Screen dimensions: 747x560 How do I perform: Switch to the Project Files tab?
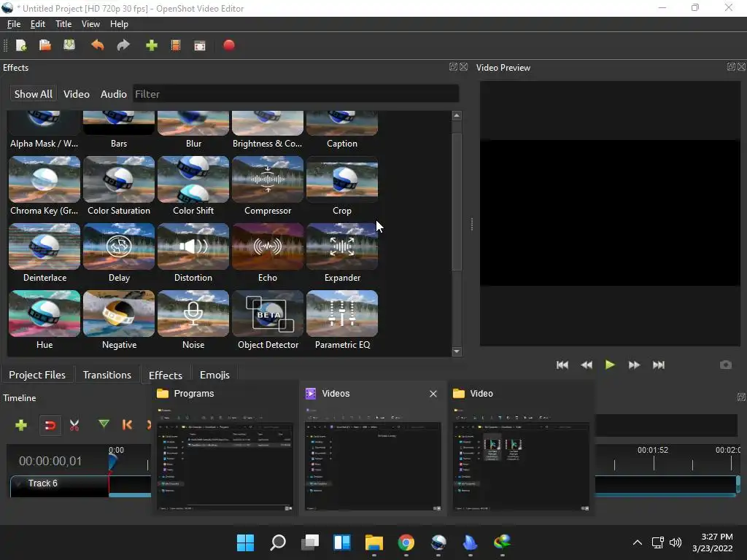click(x=37, y=375)
